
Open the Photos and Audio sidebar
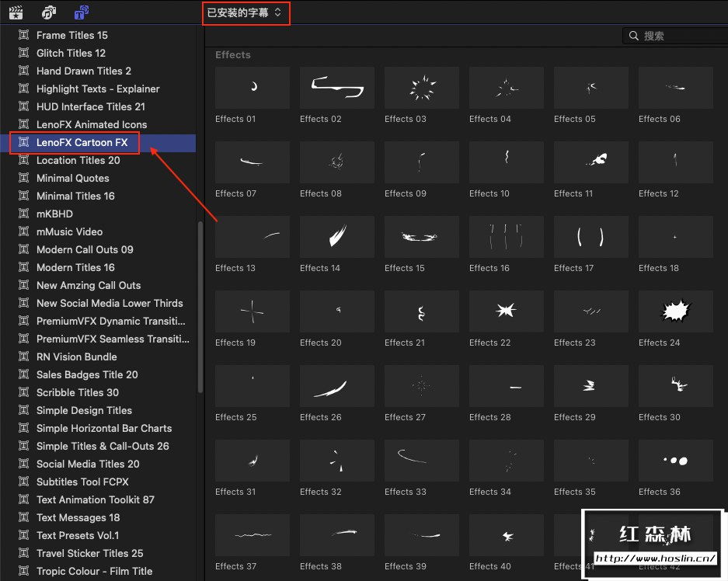49,12
